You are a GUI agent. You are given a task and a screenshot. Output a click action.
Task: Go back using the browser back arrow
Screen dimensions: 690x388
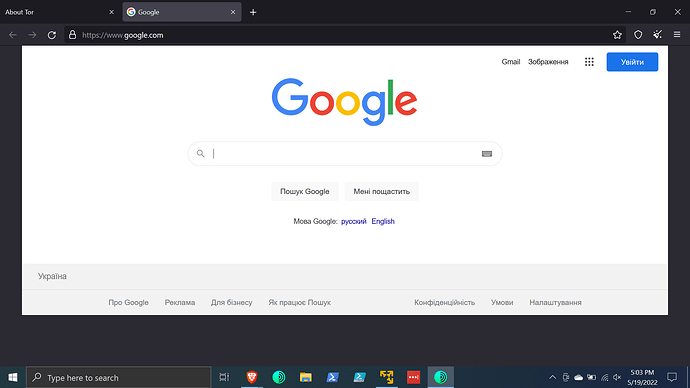coord(13,35)
